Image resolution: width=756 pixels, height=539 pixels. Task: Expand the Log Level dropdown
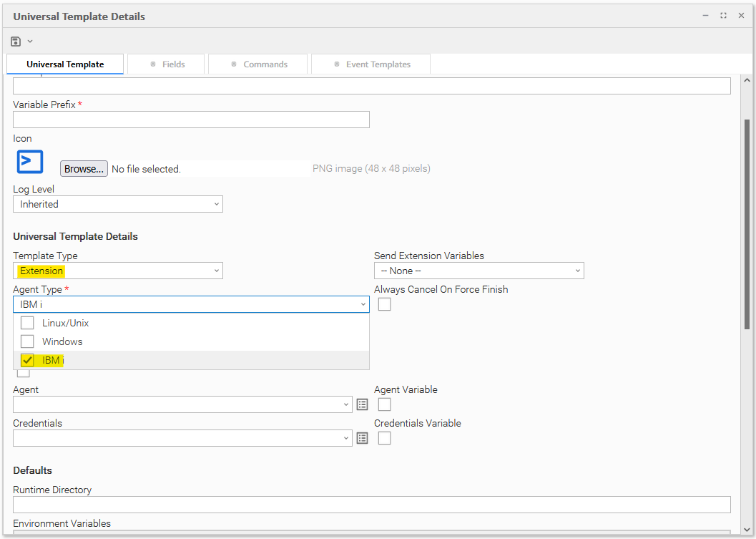pos(118,204)
